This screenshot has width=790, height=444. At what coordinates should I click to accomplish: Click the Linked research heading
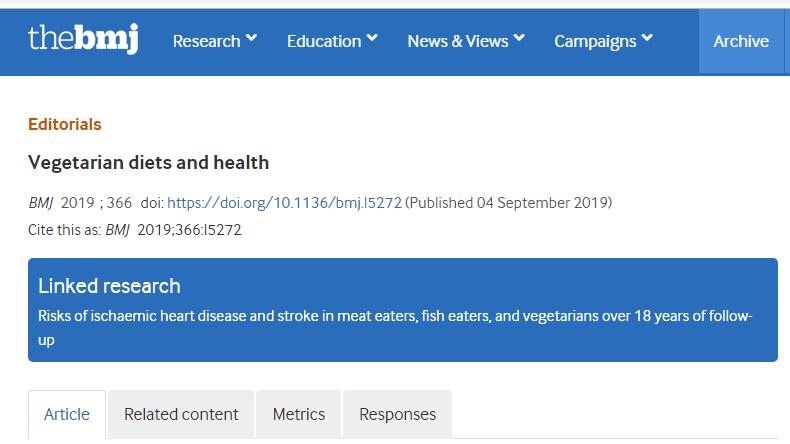pos(109,286)
